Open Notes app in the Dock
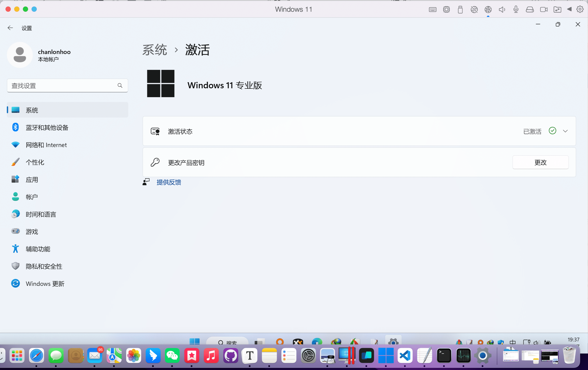The height and width of the screenshot is (370, 588). pyautogui.click(x=269, y=355)
